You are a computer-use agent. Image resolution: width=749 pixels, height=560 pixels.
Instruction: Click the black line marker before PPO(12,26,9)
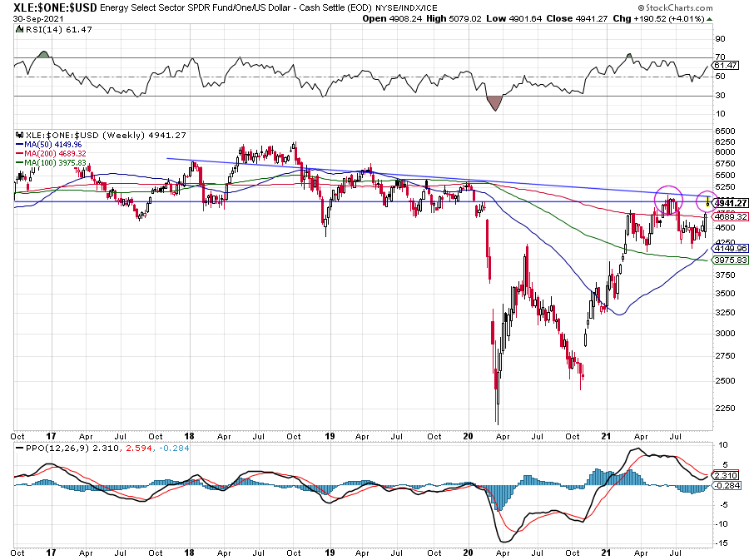point(19,448)
